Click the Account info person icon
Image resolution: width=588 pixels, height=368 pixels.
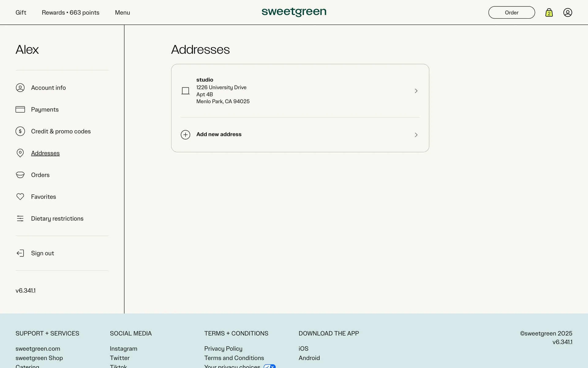(x=20, y=88)
